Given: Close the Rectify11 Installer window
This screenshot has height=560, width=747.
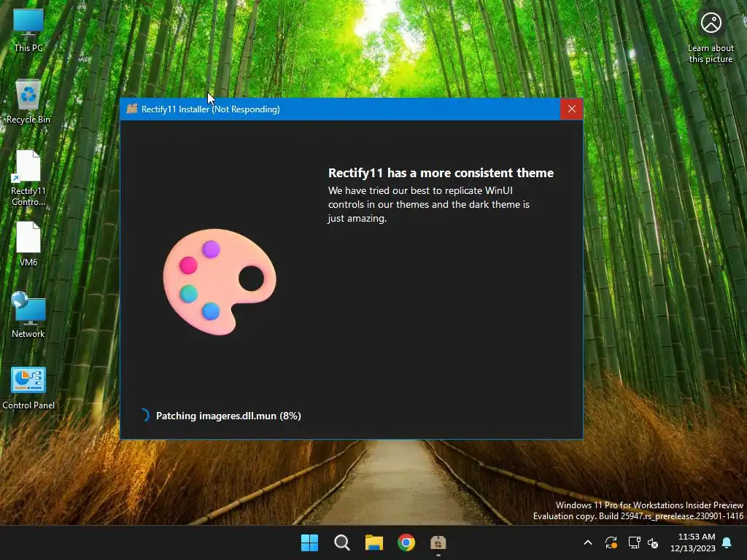Looking at the screenshot, I should [x=572, y=109].
